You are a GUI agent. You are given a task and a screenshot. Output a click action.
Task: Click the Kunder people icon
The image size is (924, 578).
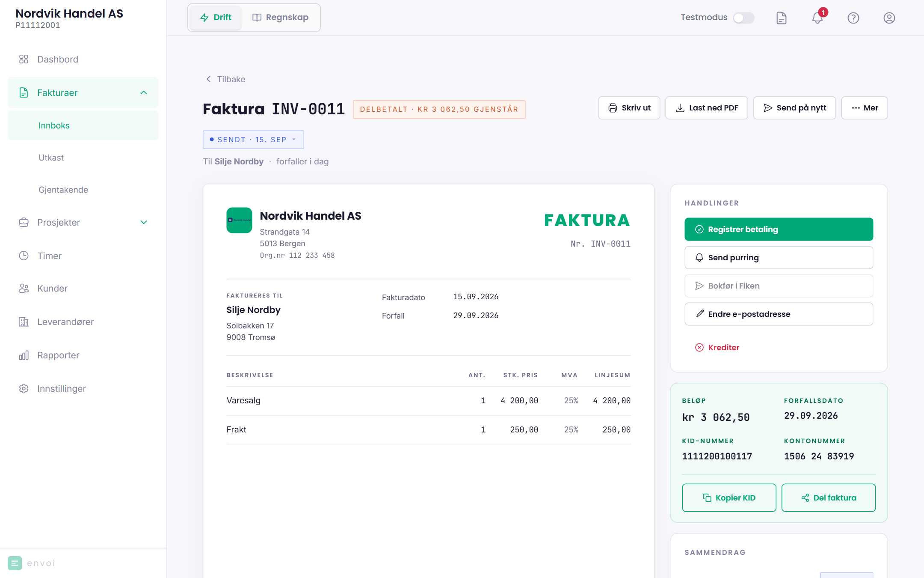pyautogui.click(x=24, y=288)
